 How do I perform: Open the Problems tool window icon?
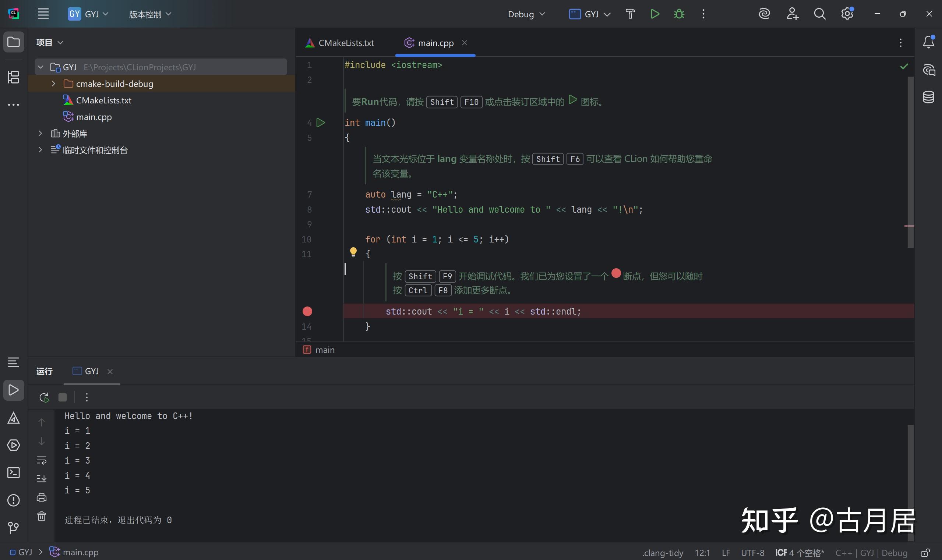(14, 500)
